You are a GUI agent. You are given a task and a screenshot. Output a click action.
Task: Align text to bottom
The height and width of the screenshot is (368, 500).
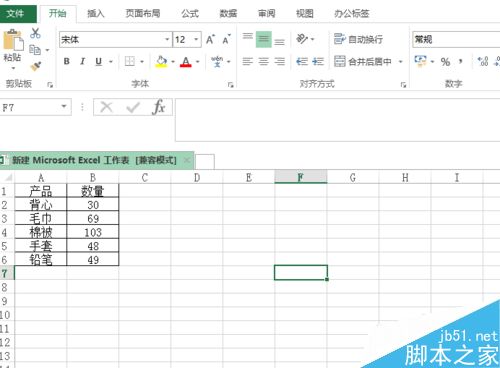pos(280,42)
